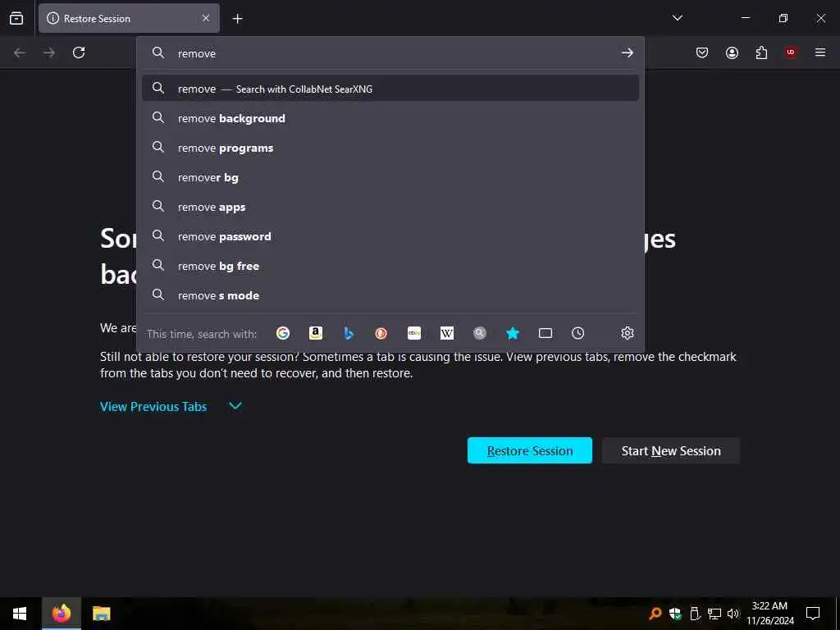Search this time with SearXNG magnifier icon
Viewport: 840px width, 630px height.
click(x=479, y=333)
